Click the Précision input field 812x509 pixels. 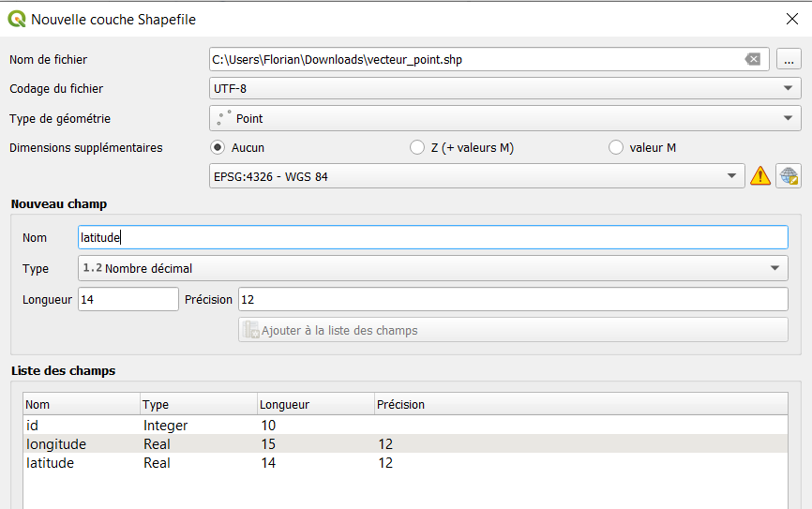513,299
